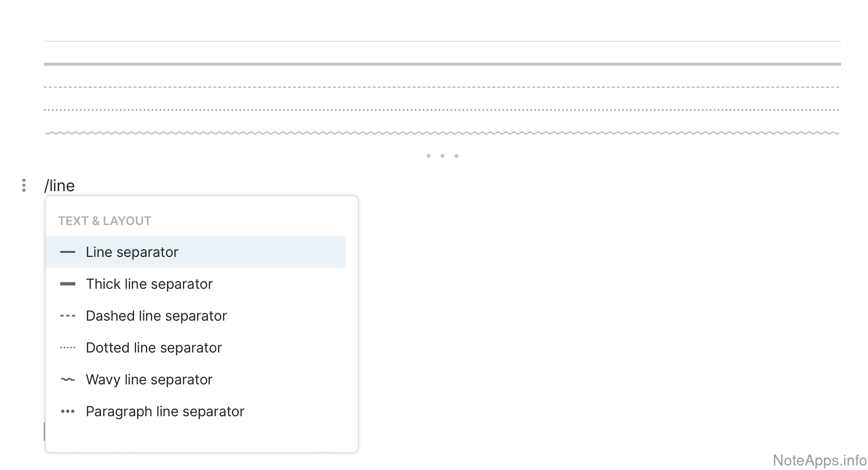Image resolution: width=868 pixels, height=470 pixels.
Task: Click the "TEXT & LAYOUT" section header
Action: click(x=105, y=221)
